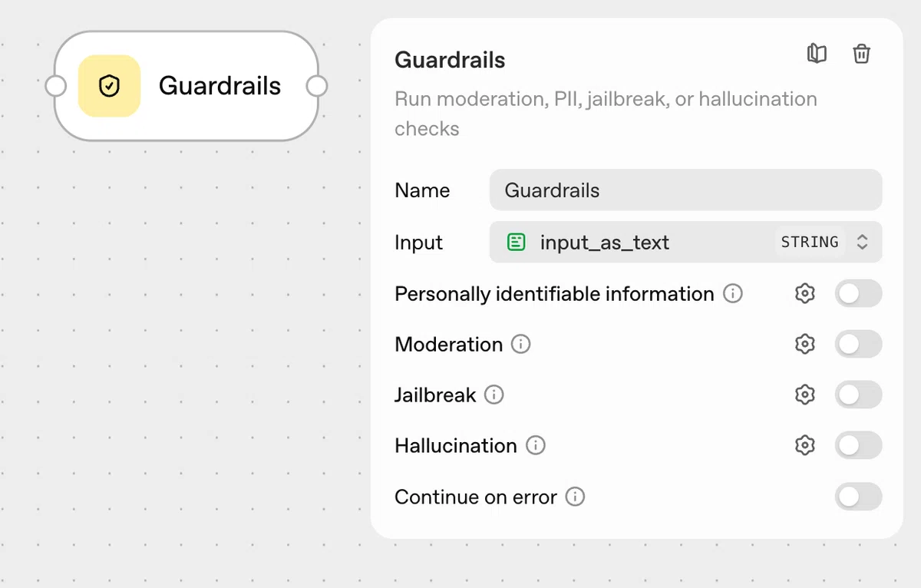
Task: Open the Guardrails documentation book icon
Action: [817, 54]
